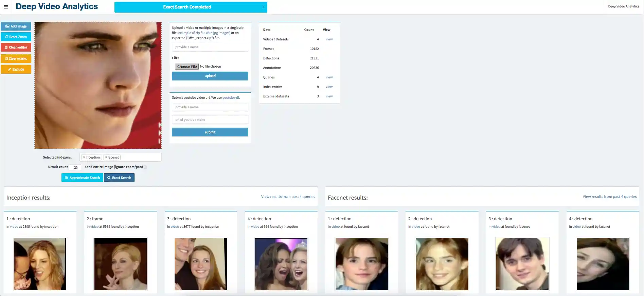Screen dimensions: 644x296
Task: Open the hamburger menu icon
Action: tap(6, 7)
